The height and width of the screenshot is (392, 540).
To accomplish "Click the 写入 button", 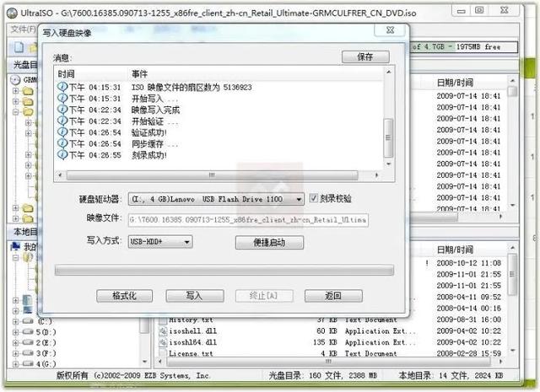I will [195, 296].
